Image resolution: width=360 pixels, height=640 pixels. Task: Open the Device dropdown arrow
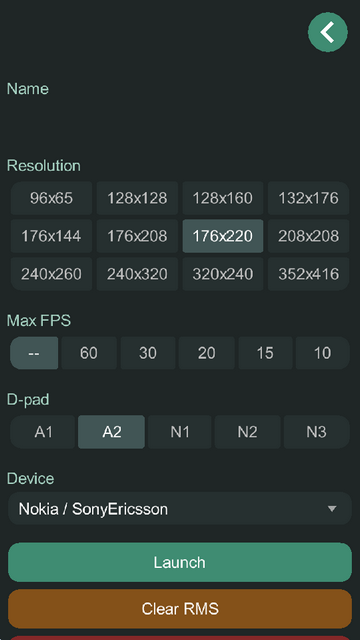click(332, 509)
